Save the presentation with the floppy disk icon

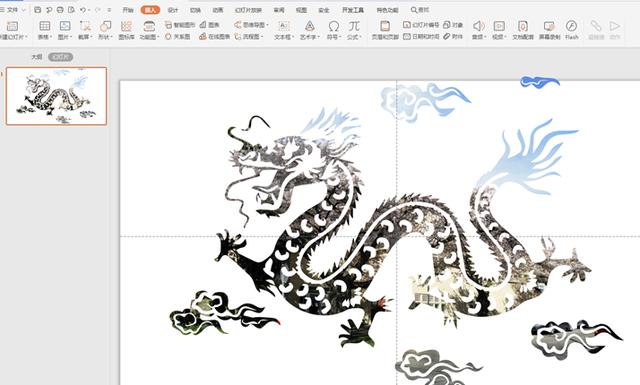[38, 9]
